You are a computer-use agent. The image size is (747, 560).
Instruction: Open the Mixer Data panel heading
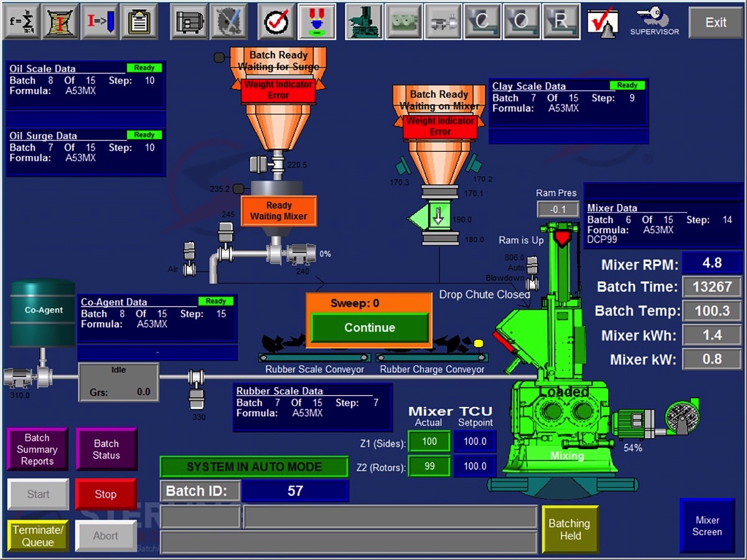(612, 208)
